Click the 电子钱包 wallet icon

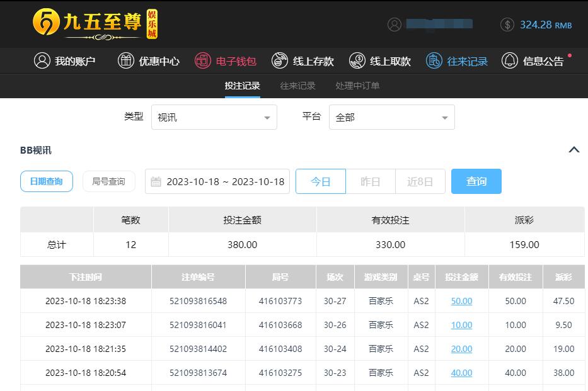203,60
